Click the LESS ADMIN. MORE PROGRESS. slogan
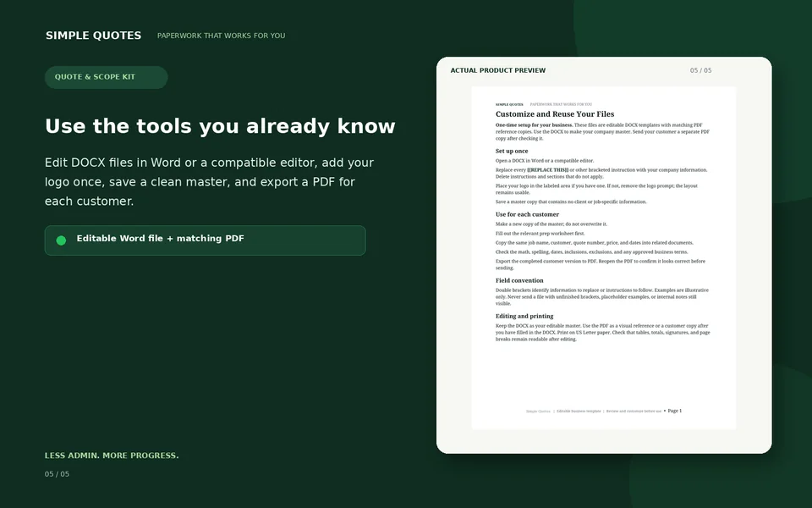Screen dimensions: 812x508 pyautogui.click(x=112, y=456)
